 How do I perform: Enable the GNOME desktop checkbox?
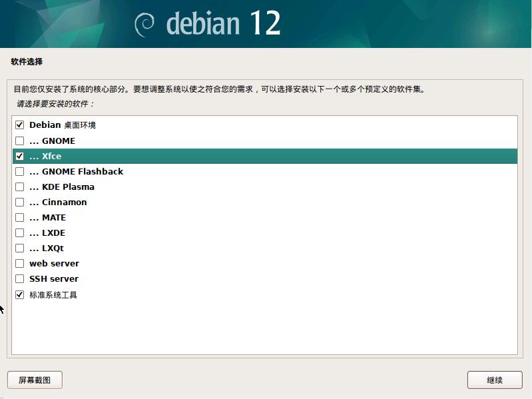20,141
